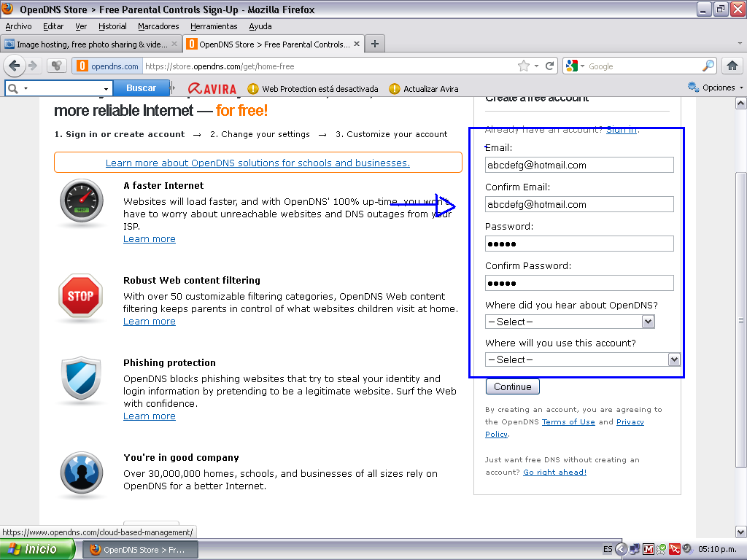747x560 pixels.
Task: Expand the Avira search type dropdown arrow
Action: tap(26, 88)
